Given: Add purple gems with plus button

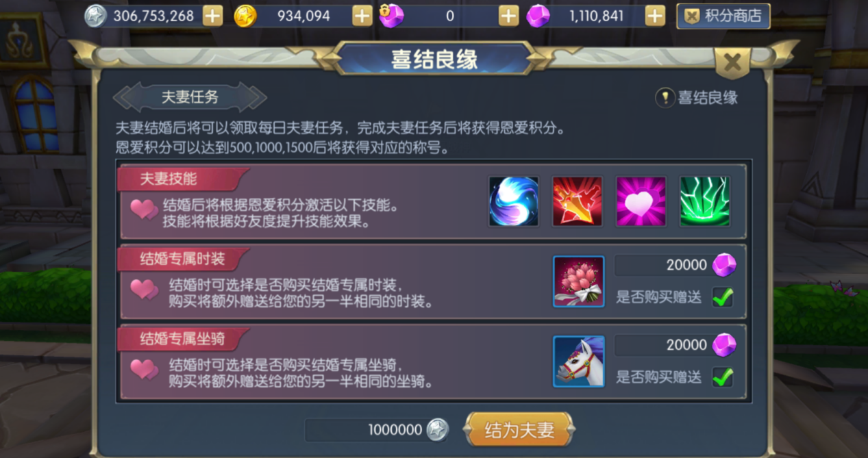Looking at the screenshot, I should (x=655, y=16).
